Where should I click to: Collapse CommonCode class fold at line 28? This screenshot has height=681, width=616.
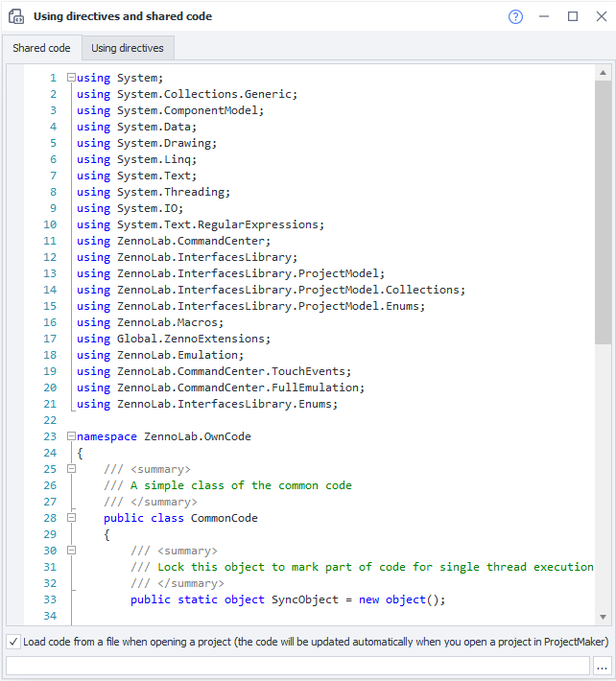pyautogui.click(x=71, y=518)
